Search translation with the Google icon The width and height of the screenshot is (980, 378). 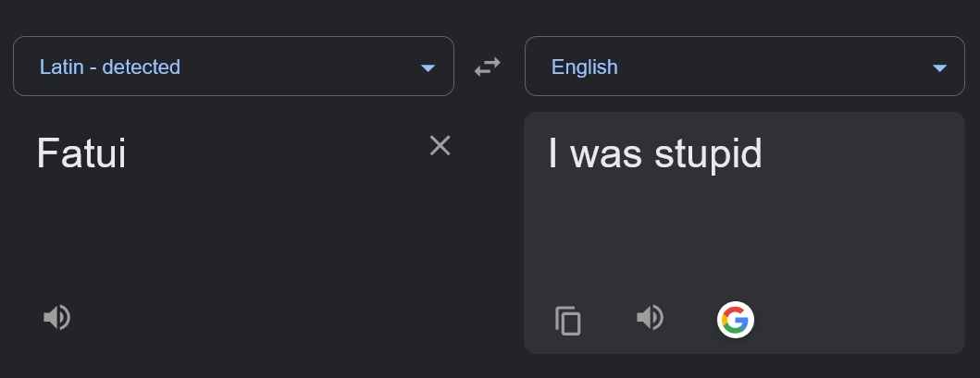click(x=735, y=320)
